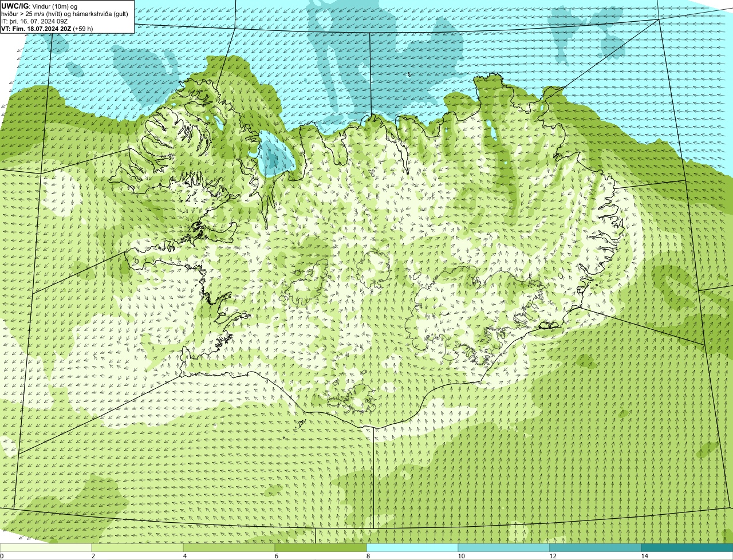Click the line 'hviður > 25 m/s (hvítt) og hámarkshviða (gult)'
733x560 pixels.
click(x=65, y=14)
